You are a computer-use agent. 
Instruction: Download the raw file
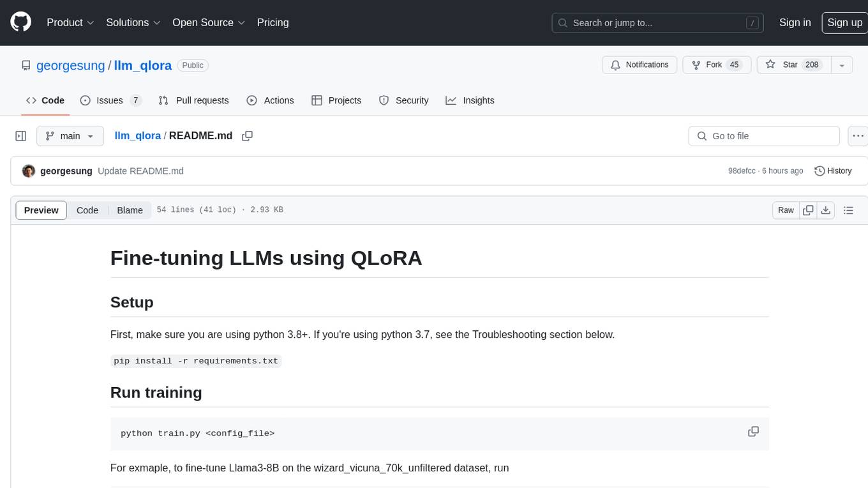coord(826,210)
